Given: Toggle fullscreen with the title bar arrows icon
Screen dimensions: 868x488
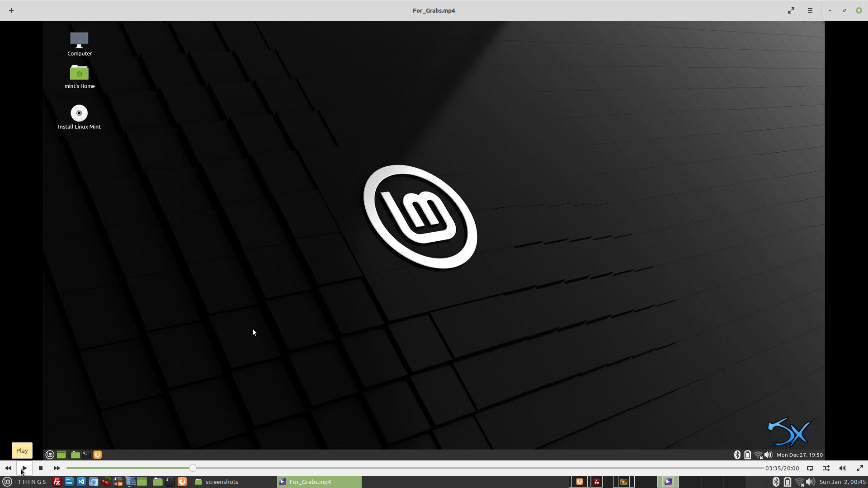Looking at the screenshot, I should pos(791,10).
